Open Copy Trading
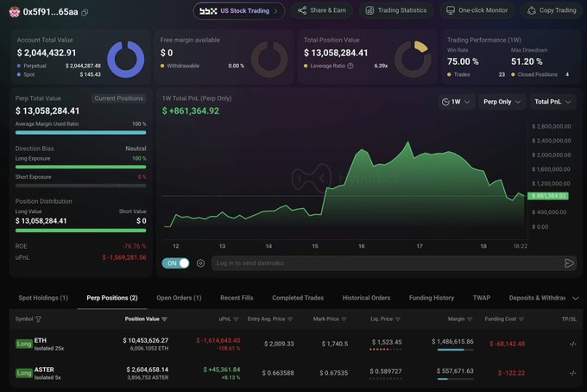The width and height of the screenshot is (587, 392). click(552, 10)
